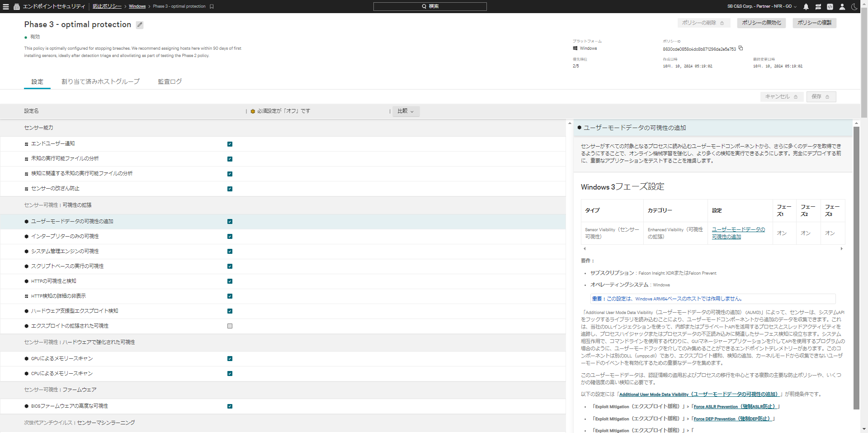Image resolution: width=868 pixels, height=433 pixels.
Task: Click the gear icon for required settings
Action: [x=253, y=111]
